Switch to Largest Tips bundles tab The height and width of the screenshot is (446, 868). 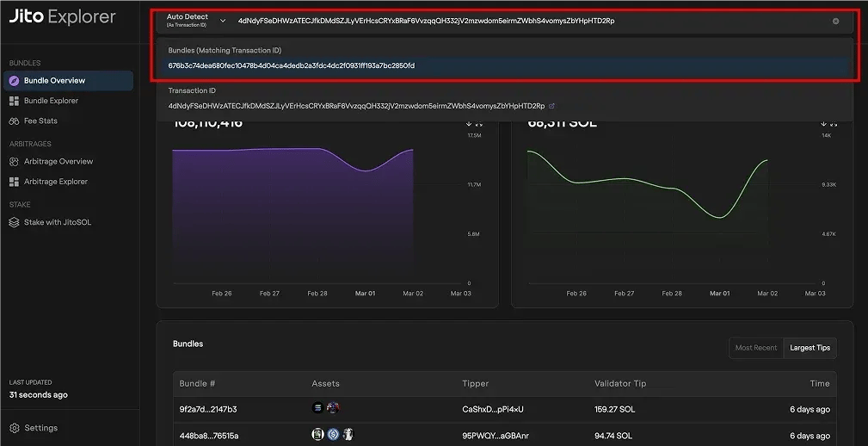point(810,348)
